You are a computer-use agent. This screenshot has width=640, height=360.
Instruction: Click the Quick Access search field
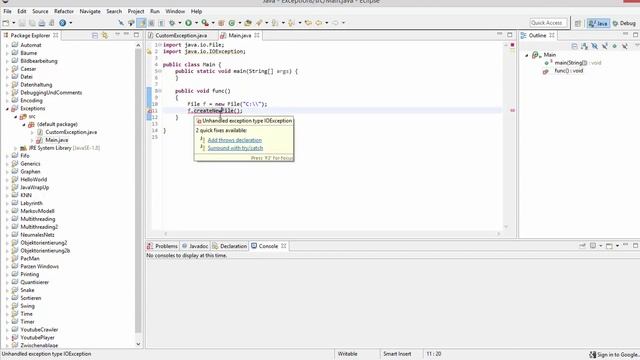pos(548,23)
